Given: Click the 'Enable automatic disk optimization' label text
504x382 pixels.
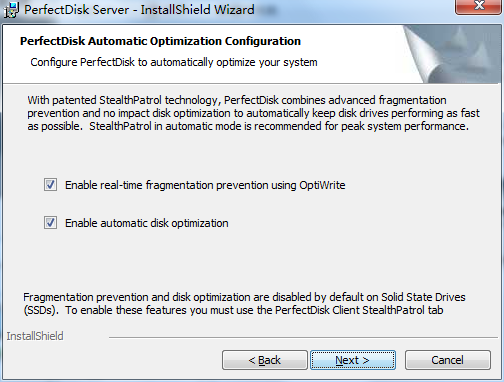Looking at the screenshot, I should (147, 223).
